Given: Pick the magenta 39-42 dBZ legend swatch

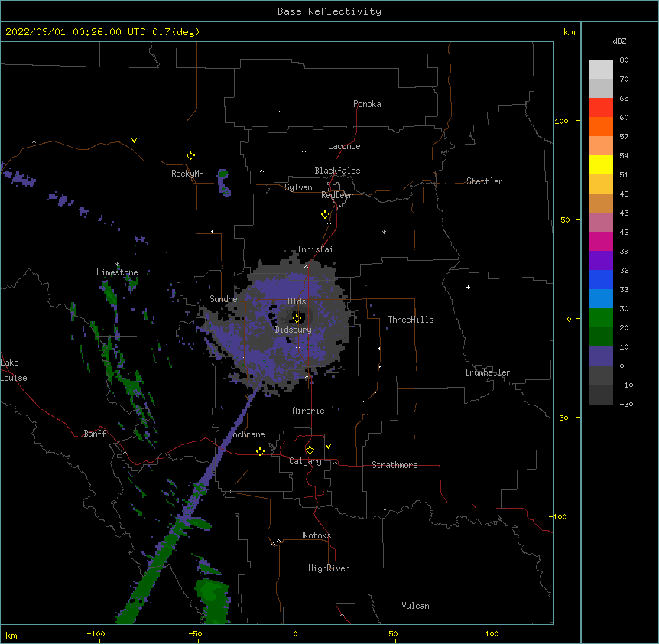Looking at the screenshot, I should 601,241.
